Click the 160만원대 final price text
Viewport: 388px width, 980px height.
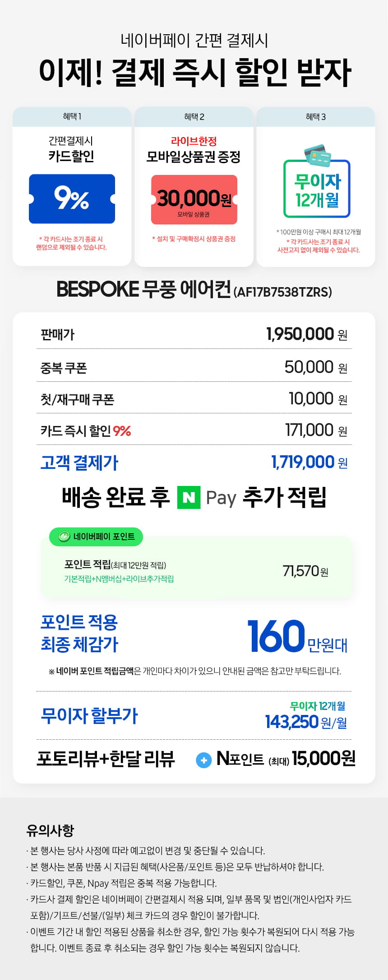[297, 637]
